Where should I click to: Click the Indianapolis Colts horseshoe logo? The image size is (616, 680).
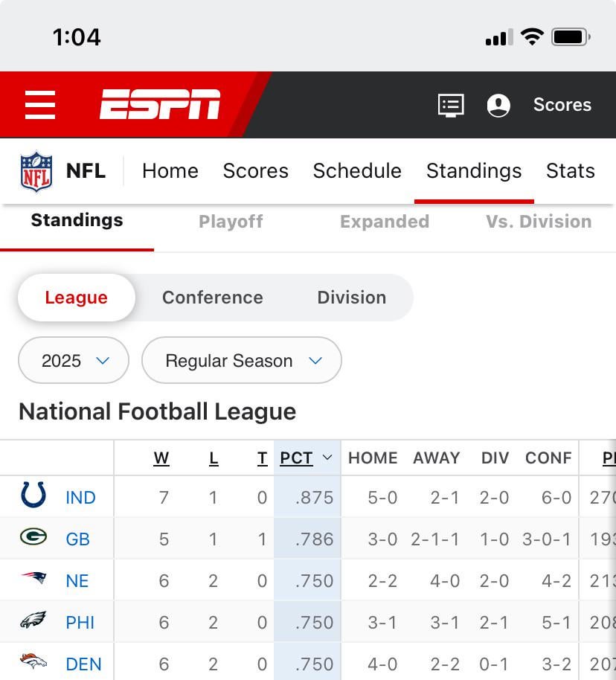coord(33,495)
